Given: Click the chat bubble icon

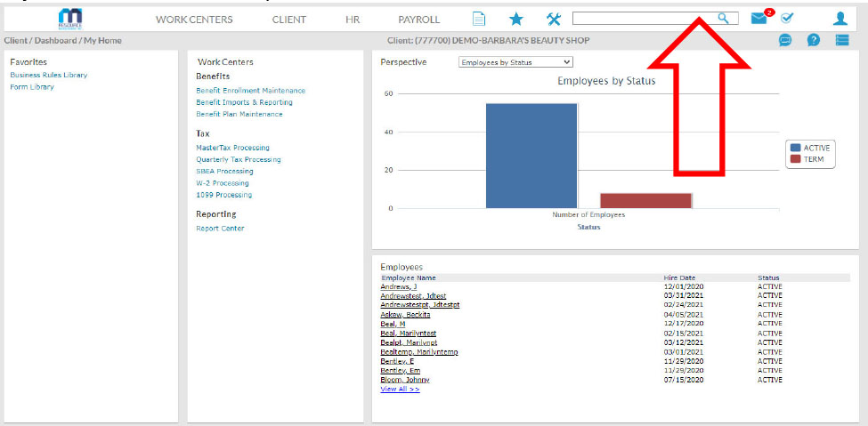Looking at the screenshot, I should [x=785, y=40].
